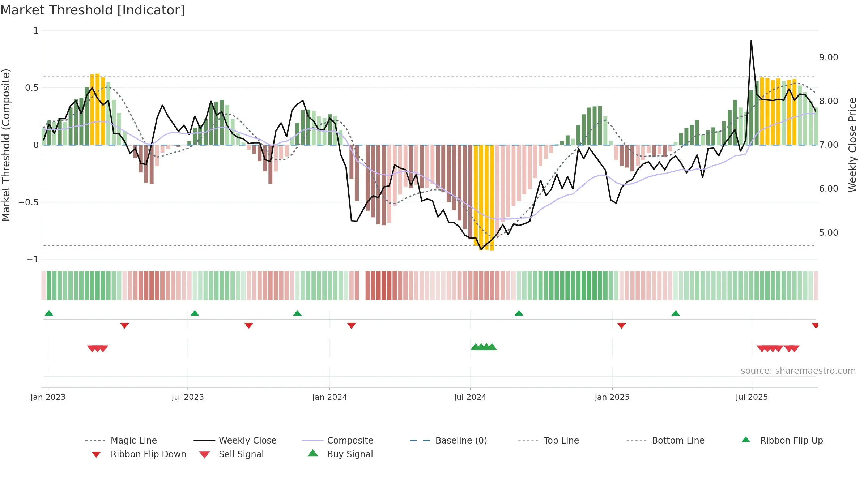
Task: Toggle the Buy Signal legend entry
Action: click(340, 454)
